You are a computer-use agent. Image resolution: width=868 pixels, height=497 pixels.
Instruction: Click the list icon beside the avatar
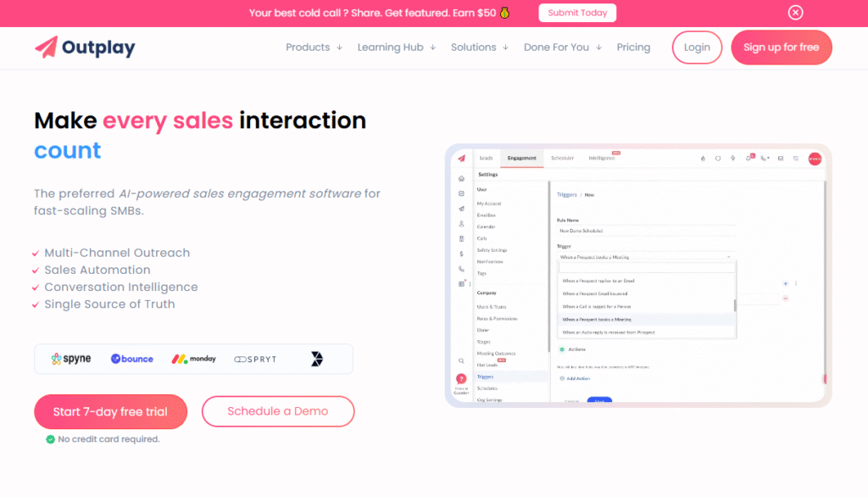(x=795, y=159)
